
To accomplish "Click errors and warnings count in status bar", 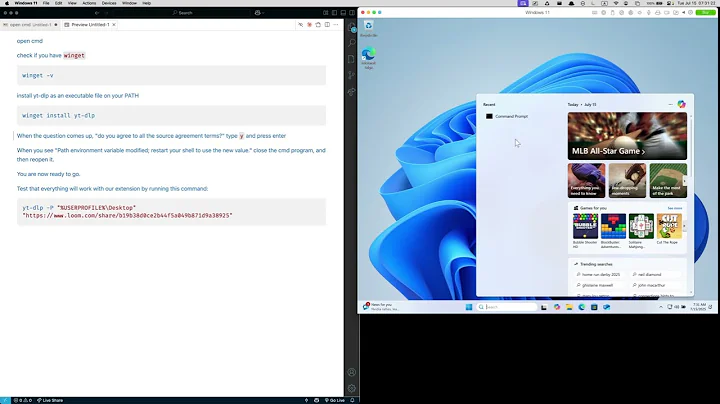I will point(22,400).
